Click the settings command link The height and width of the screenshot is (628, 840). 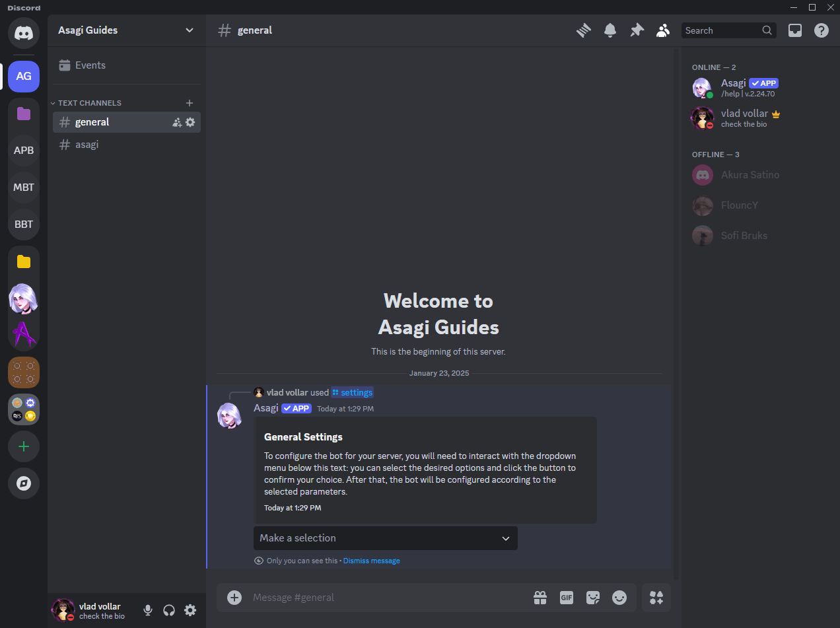coord(352,392)
